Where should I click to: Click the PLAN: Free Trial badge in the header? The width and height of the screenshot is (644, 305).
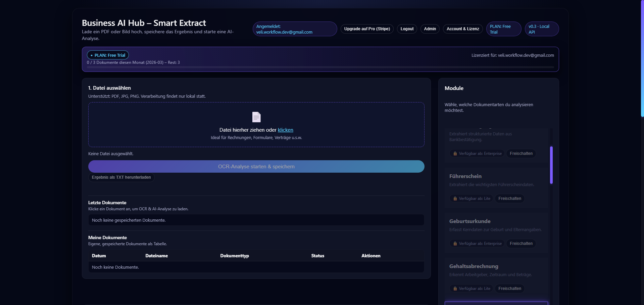tap(503, 29)
